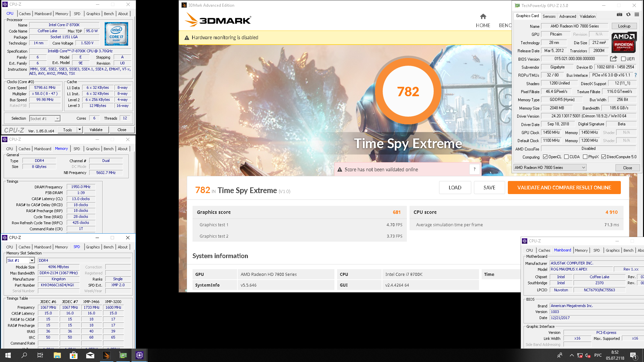Click the network disconnected tray icon

coord(580,355)
